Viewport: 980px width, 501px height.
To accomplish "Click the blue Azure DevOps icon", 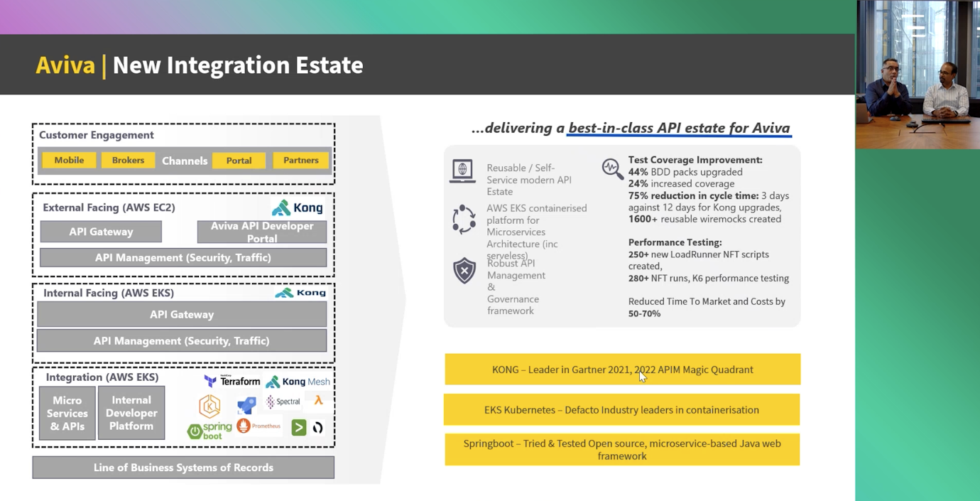I will (x=246, y=405).
